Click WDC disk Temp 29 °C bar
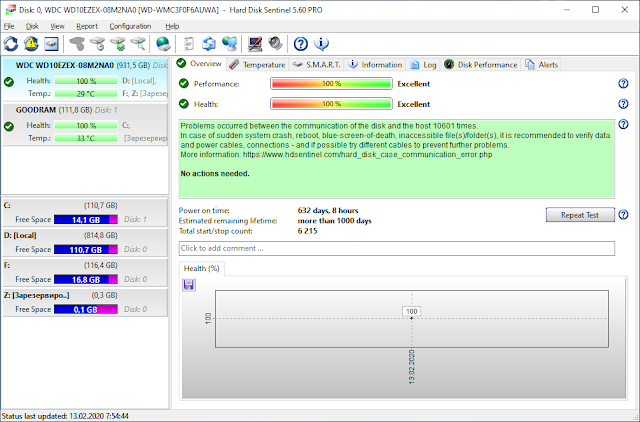This screenshot has width=640, height=422. [x=86, y=93]
